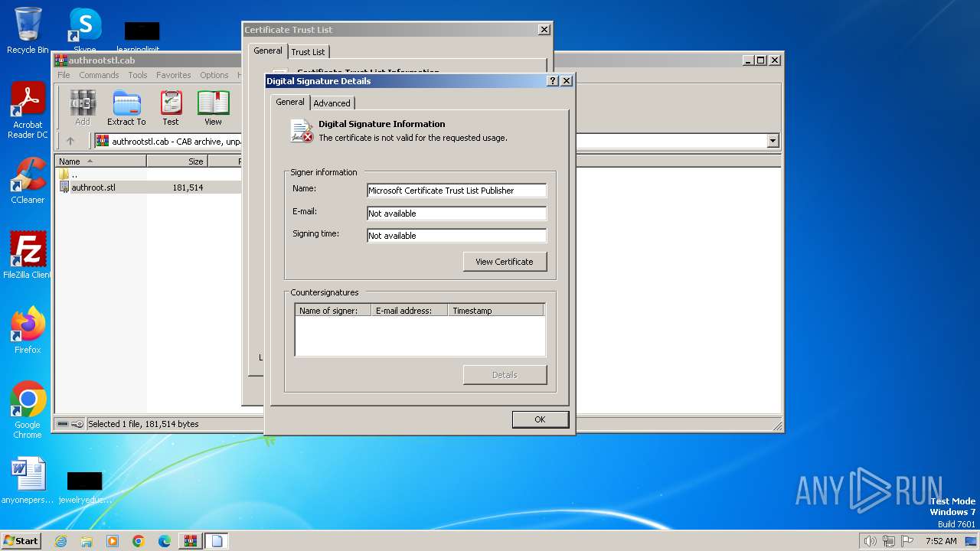Image resolution: width=980 pixels, height=551 pixels.
Task: Select the Skype desktop shortcut
Action: [x=85, y=31]
